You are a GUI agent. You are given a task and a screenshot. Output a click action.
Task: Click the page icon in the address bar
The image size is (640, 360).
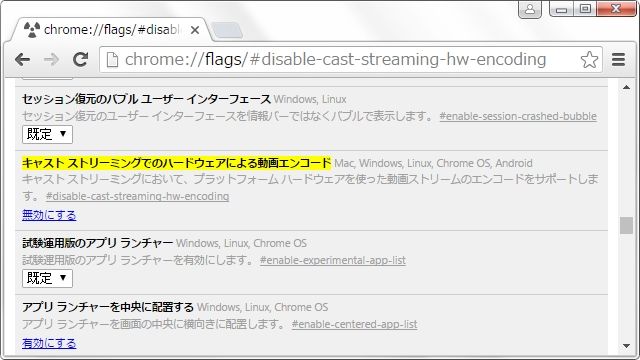click(x=112, y=60)
